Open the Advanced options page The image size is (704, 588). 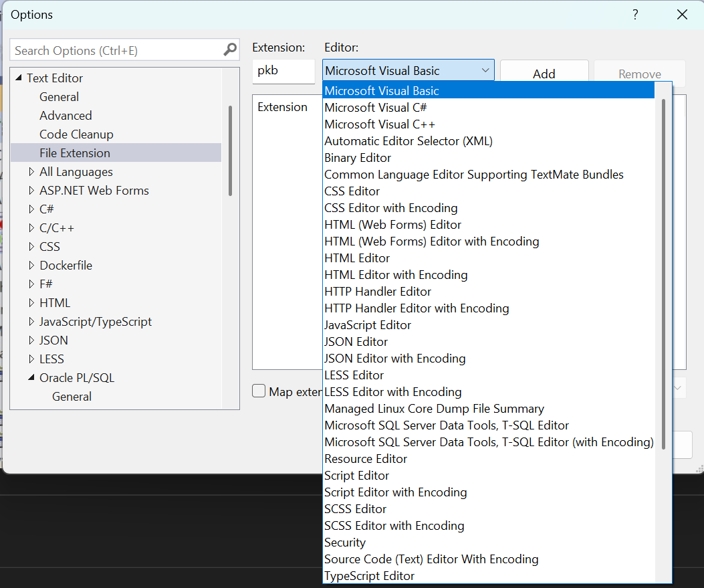(66, 116)
